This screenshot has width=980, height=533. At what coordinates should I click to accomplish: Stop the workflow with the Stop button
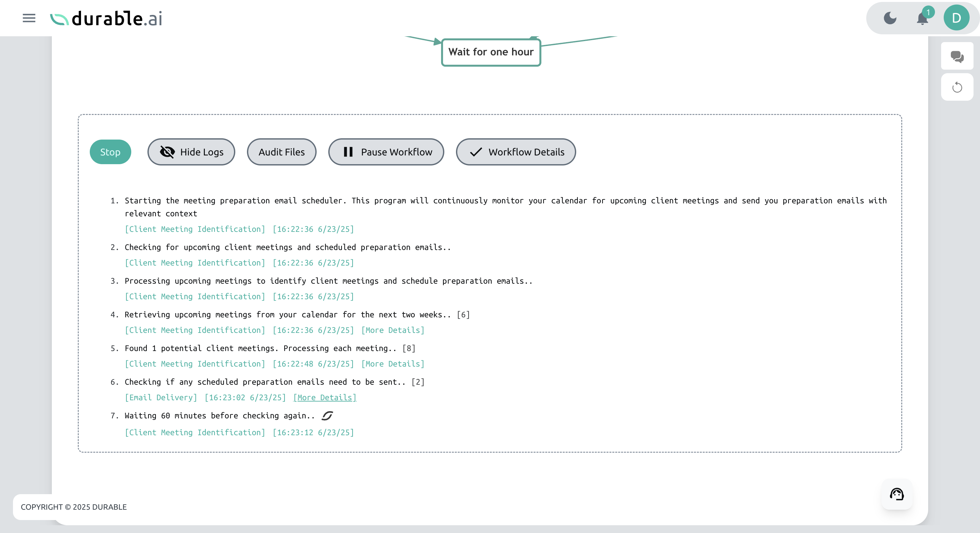(110, 152)
